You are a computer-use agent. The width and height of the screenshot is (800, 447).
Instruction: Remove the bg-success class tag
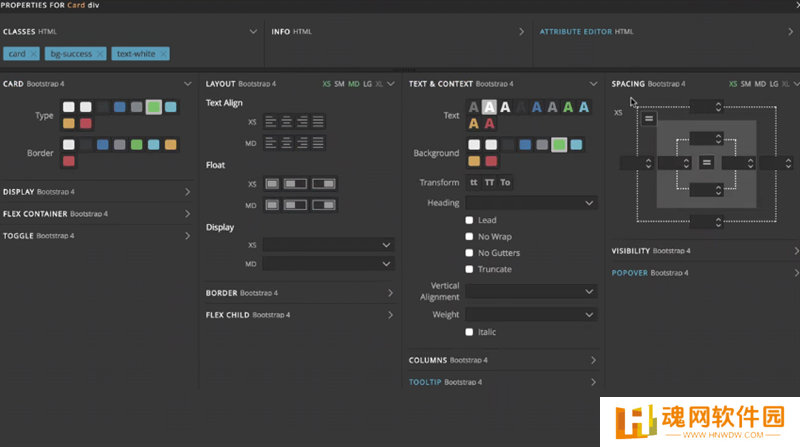point(100,54)
